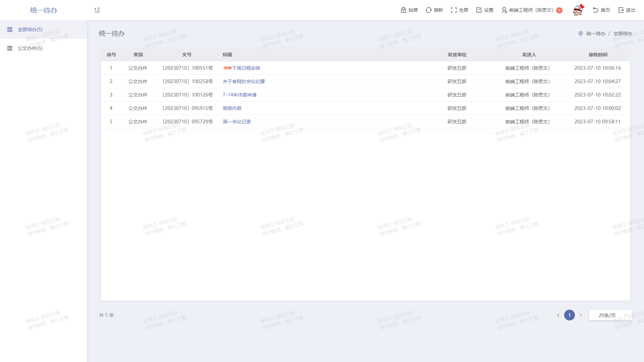The height and width of the screenshot is (362, 644).
Task: Go to previous page with the left chevron
Action: coord(558,315)
